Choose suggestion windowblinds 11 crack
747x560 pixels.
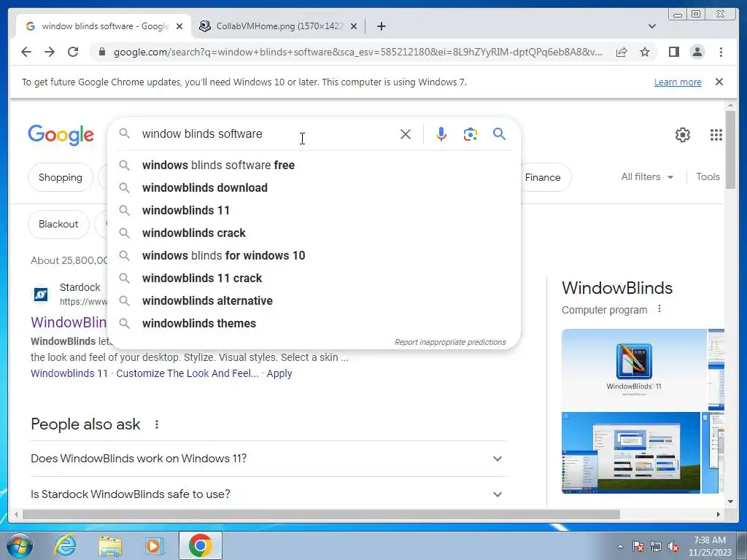pyautogui.click(x=314, y=278)
